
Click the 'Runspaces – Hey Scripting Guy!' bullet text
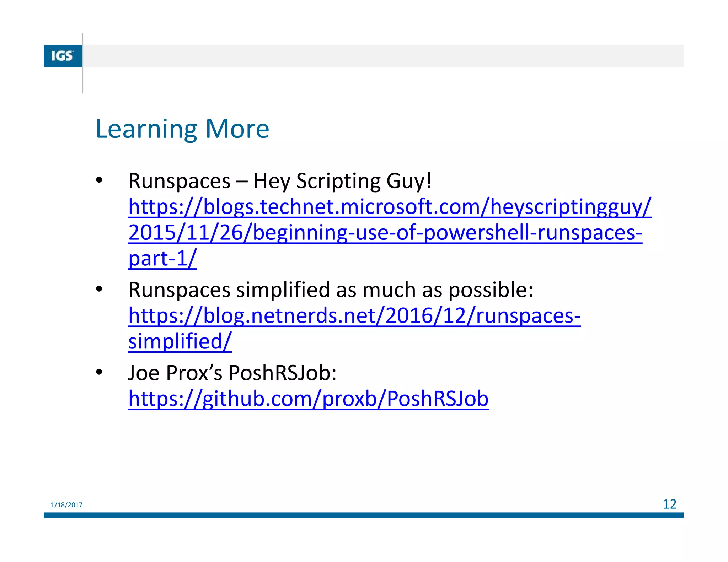coord(280,181)
